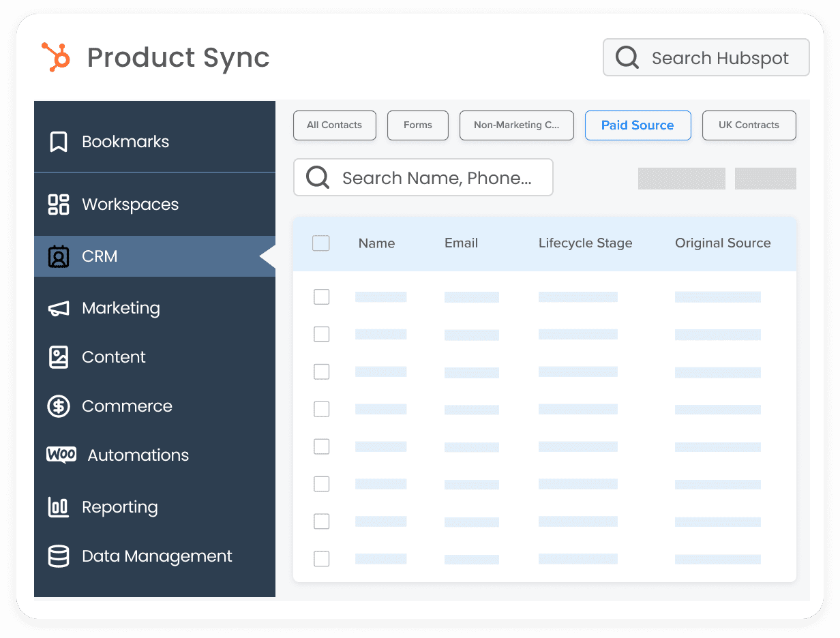The height and width of the screenshot is (638, 840).
Task: Sort by Original Source column header
Action: pyautogui.click(x=723, y=243)
